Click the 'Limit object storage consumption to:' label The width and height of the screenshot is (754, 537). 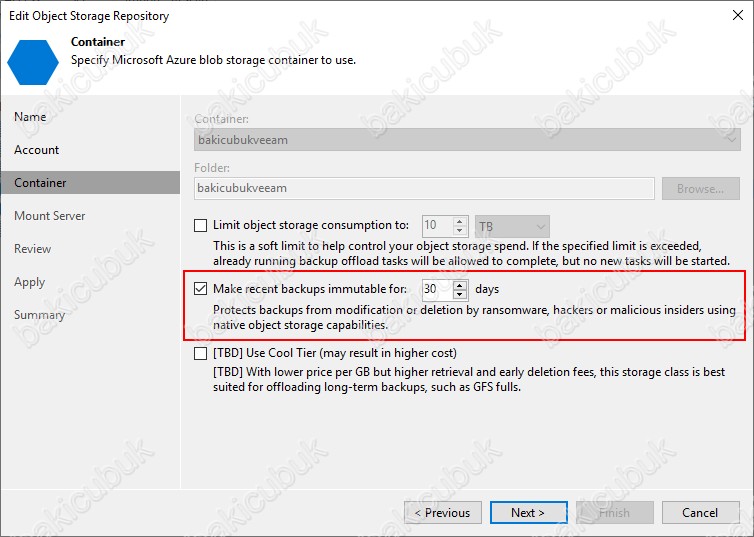[311, 225]
